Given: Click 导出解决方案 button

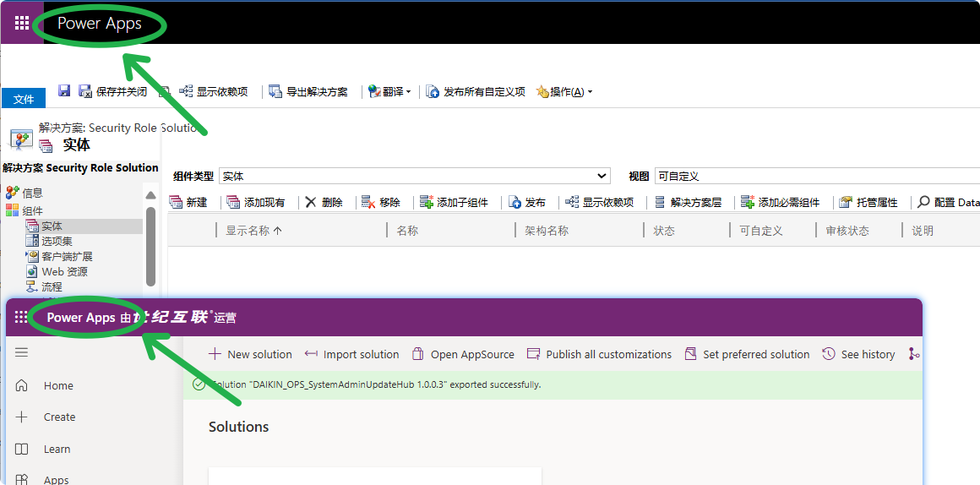Looking at the screenshot, I should [308, 92].
